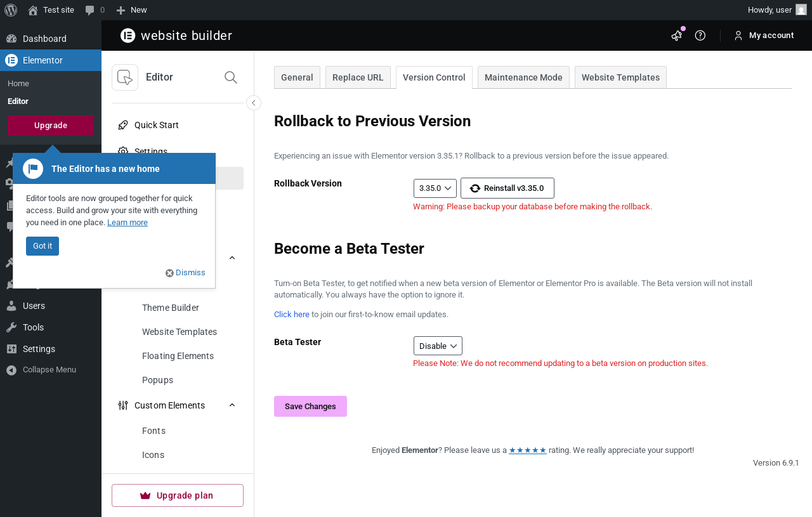812x517 pixels.
Task: Dismiss the Editor new home notice
Action: click(186, 273)
